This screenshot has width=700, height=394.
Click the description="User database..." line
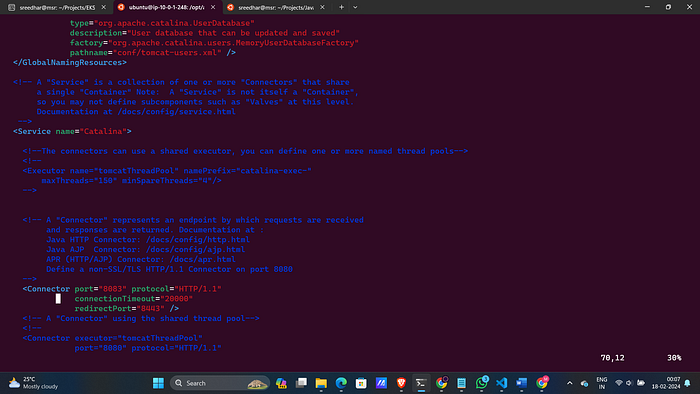[x=205, y=33]
